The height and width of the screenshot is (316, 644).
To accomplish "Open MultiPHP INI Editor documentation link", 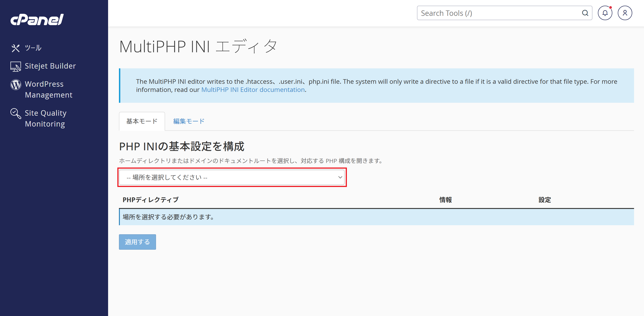I will [x=253, y=90].
